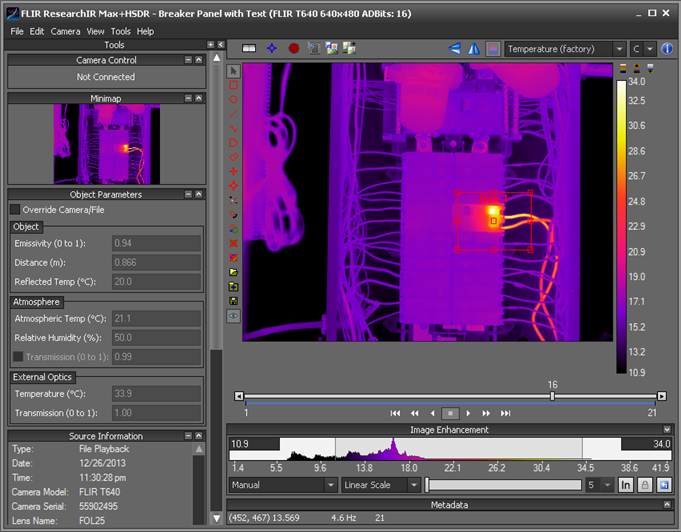Open the Edit menu

pos(37,31)
